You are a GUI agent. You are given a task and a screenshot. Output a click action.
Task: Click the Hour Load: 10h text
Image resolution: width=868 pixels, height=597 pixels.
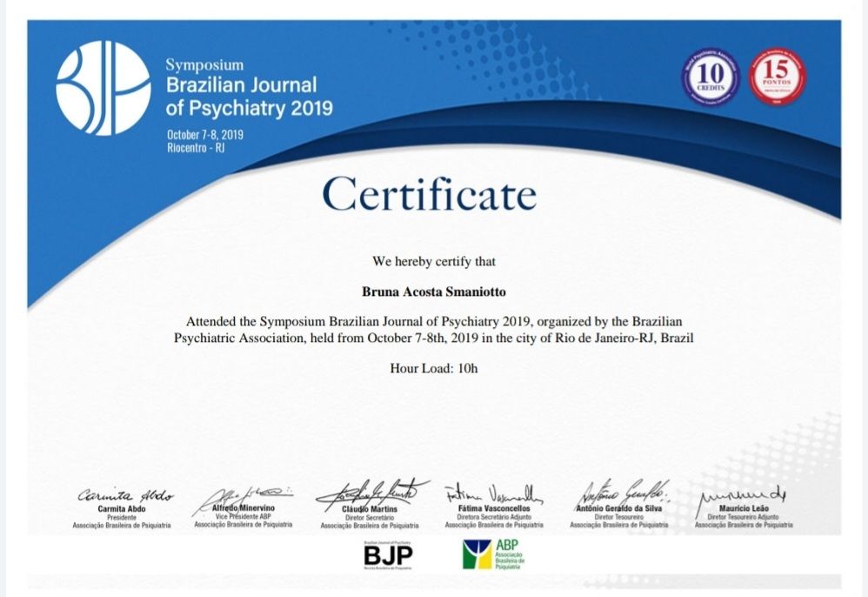click(434, 368)
